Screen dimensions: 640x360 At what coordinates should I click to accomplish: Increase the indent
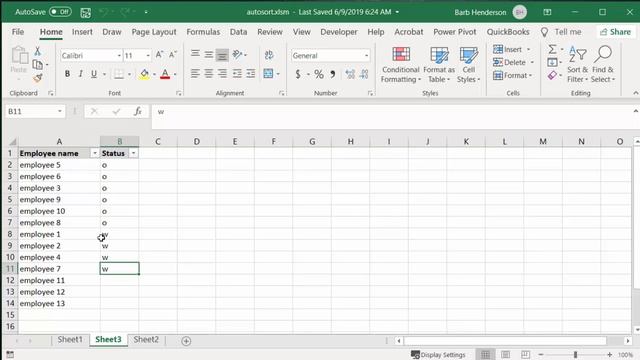(x=251, y=73)
